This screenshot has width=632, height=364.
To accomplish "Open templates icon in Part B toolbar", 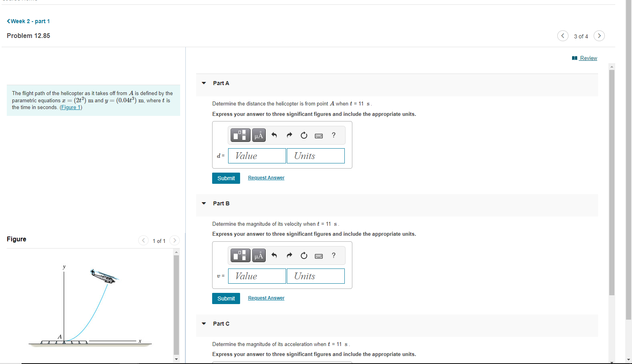I will [240, 255].
